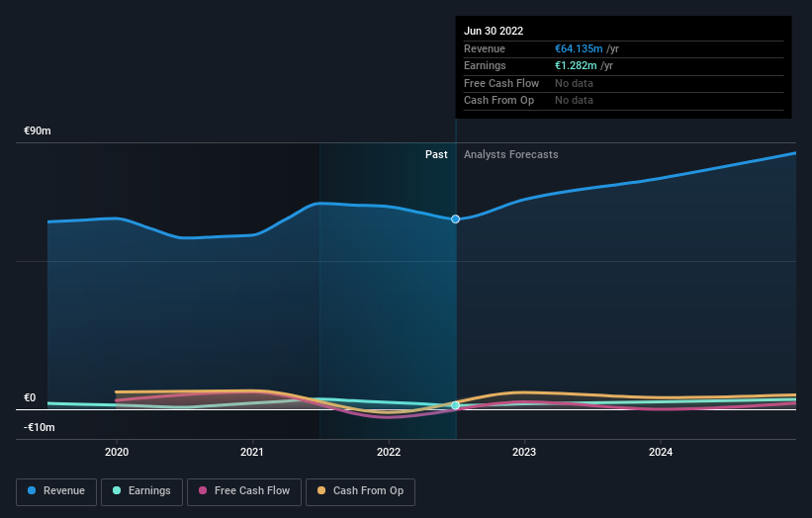The height and width of the screenshot is (518, 812).
Task: Select the earnings data point at Jun 2022
Action: coord(455,405)
